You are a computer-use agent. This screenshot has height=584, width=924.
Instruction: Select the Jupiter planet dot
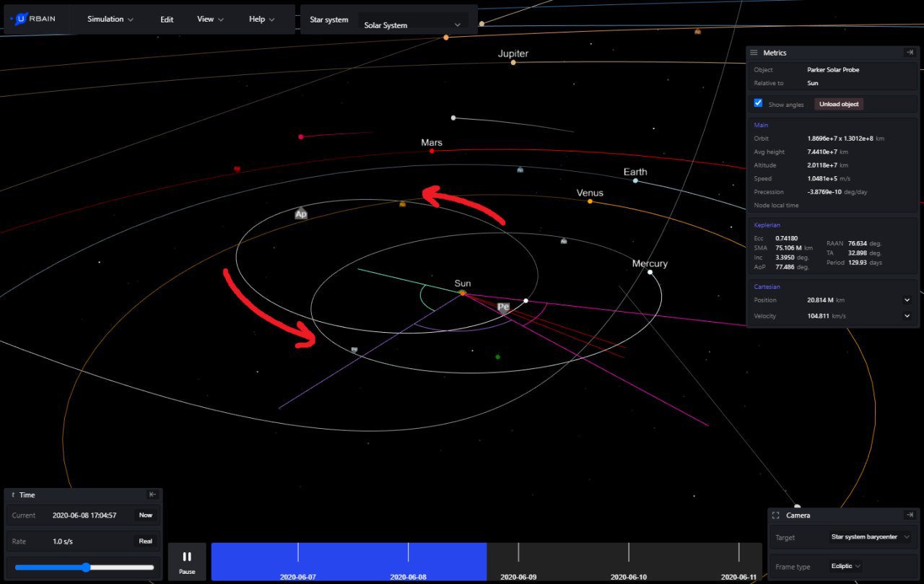point(513,63)
